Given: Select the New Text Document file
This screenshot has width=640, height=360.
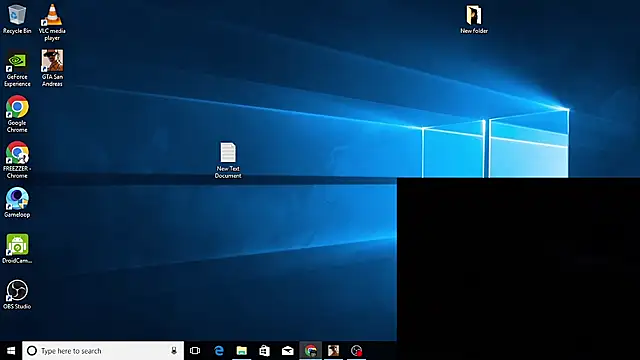Looking at the screenshot, I should [x=228, y=160].
